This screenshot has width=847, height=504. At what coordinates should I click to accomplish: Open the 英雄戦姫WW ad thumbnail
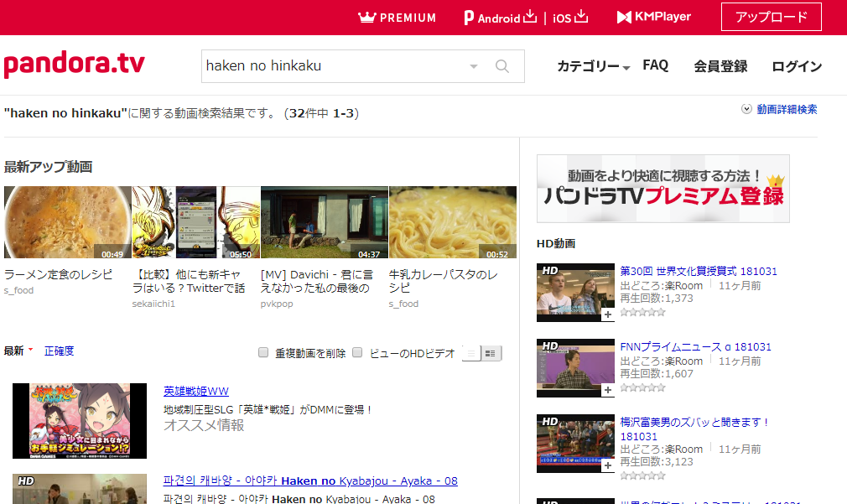tap(80, 421)
